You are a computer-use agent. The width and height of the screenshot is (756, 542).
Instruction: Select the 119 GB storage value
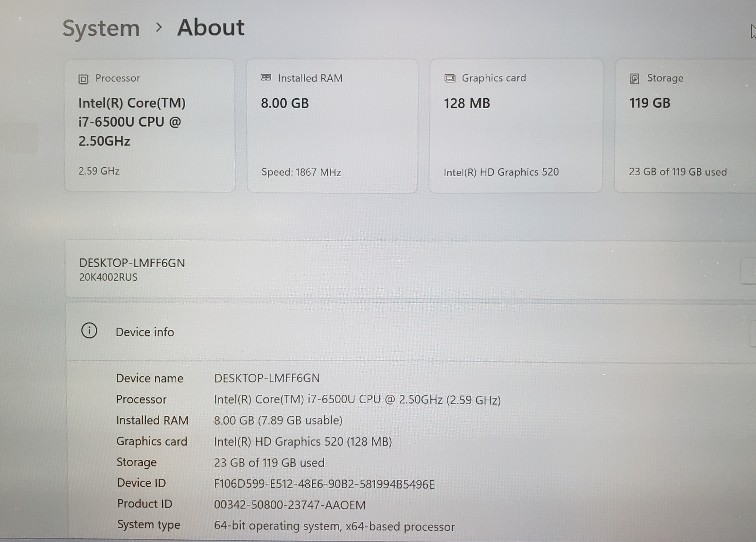point(650,103)
